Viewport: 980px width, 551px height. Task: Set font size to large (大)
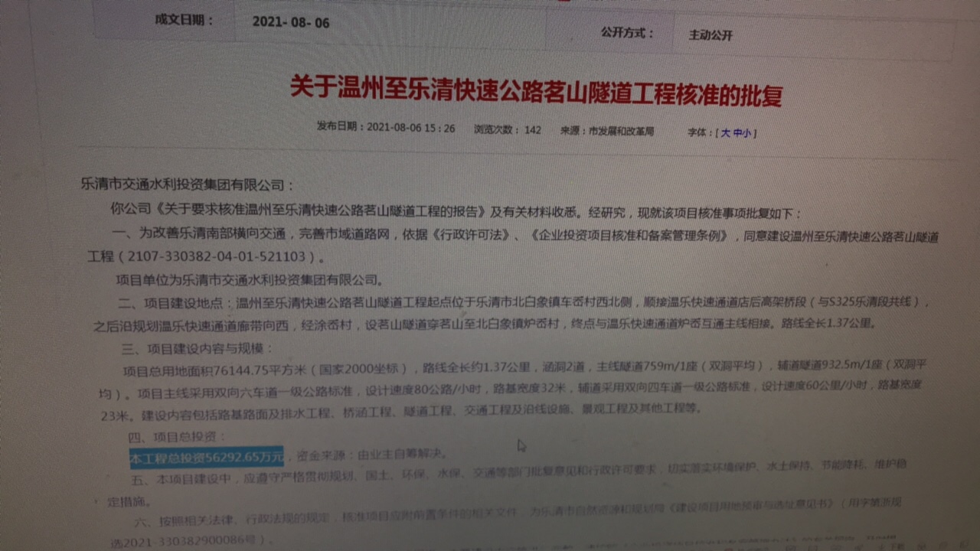tap(725, 132)
